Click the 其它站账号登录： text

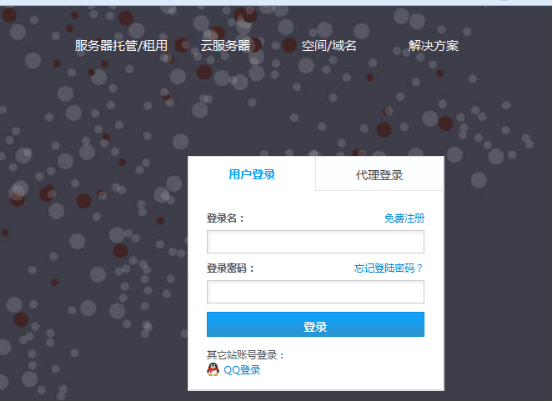(246, 355)
